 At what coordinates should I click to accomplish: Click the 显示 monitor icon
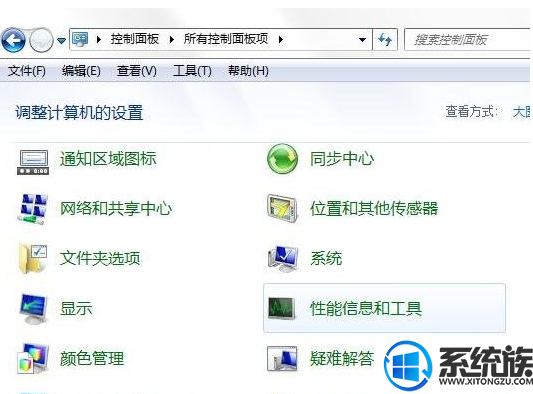tap(33, 309)
